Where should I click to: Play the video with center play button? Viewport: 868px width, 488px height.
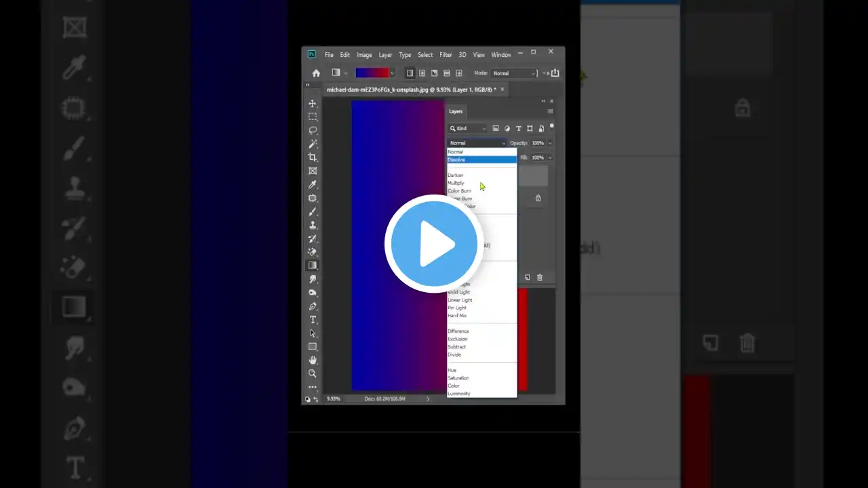point(434,244)
